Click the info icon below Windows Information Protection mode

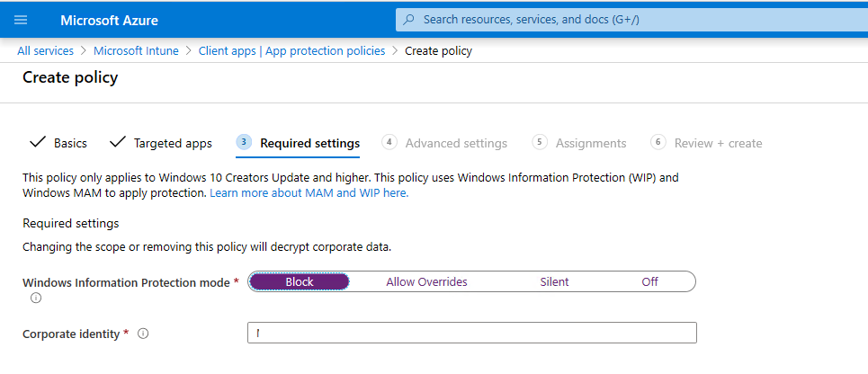click(x=36, y=298)
